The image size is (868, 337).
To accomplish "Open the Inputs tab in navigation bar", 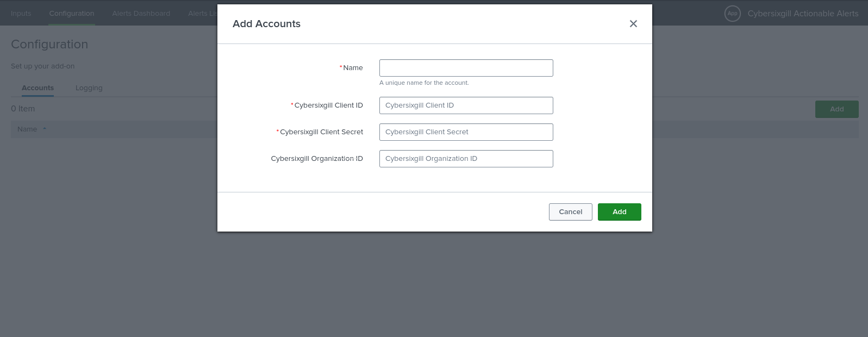I will click(21, 13).
